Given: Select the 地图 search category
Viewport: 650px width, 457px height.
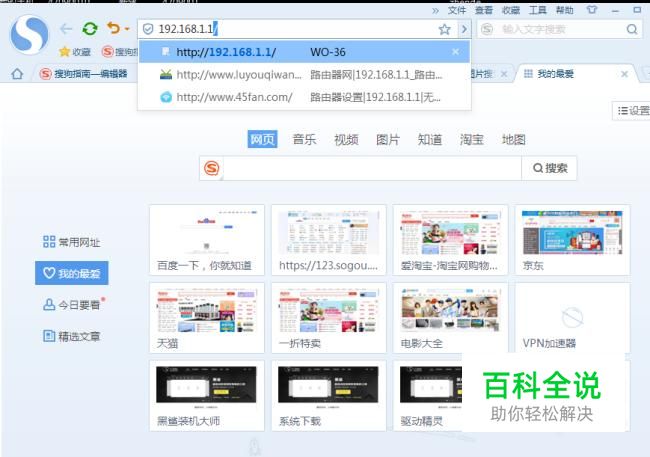Looking at the screenshot, I should tap(513, 139).
